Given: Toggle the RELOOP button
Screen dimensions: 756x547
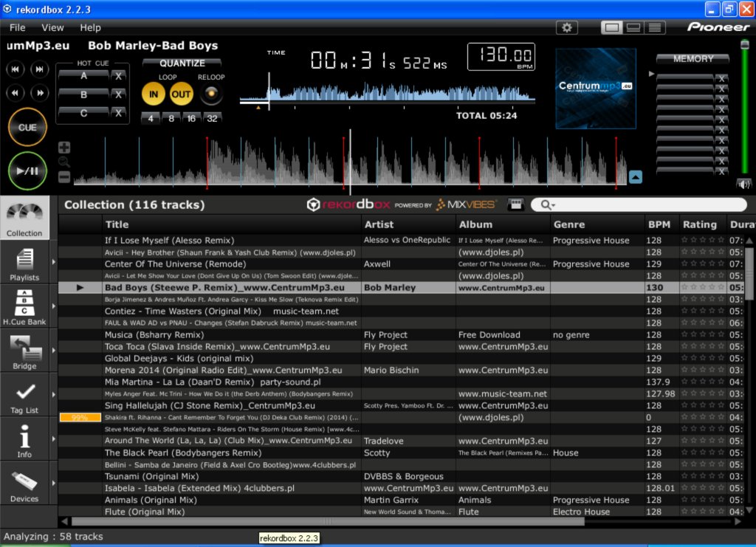Looking at the screenshot, I should point(211,94).
